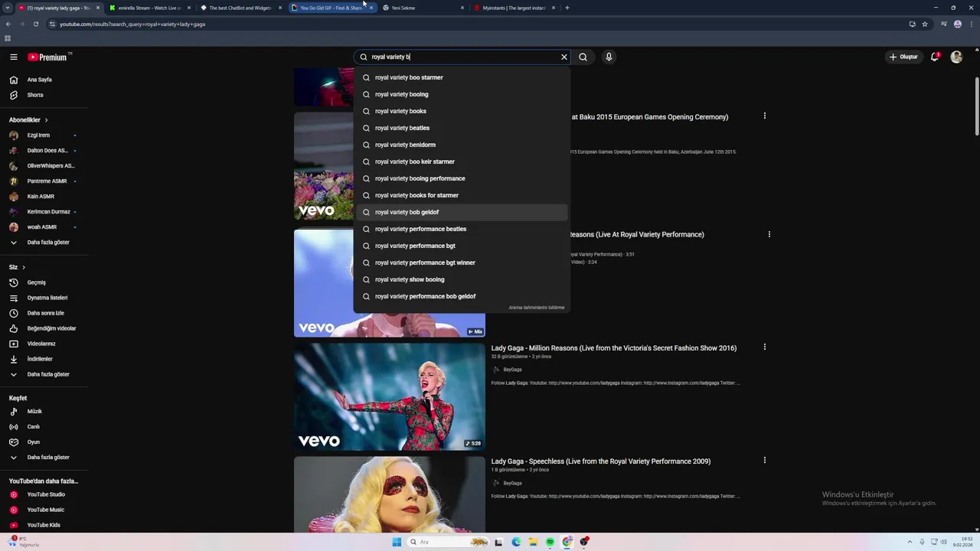Select suggestion 'royal variety boo starmer'
Image resolution: width=980 pixels, height=551 pixels.
tap(462, 77)
